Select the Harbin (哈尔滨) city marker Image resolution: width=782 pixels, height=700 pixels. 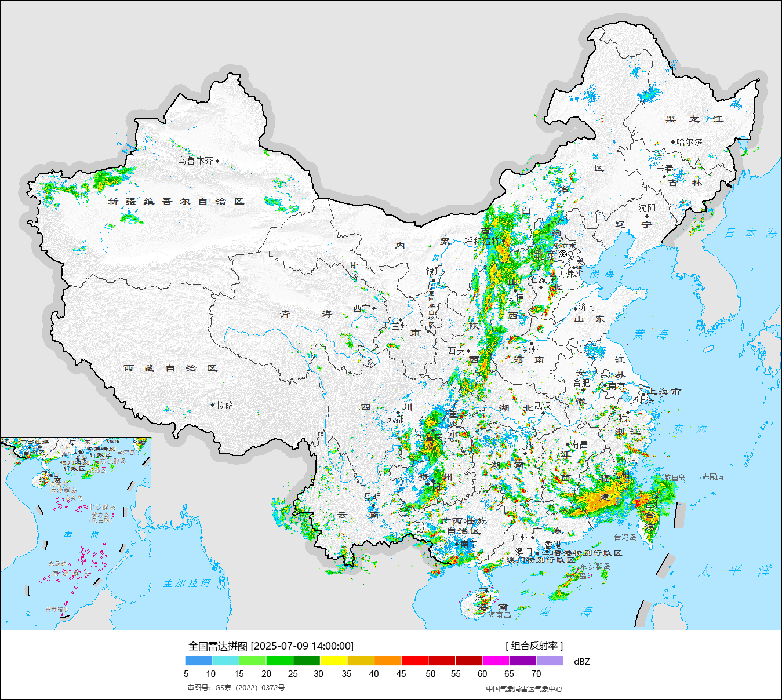[x=673, y=142]
